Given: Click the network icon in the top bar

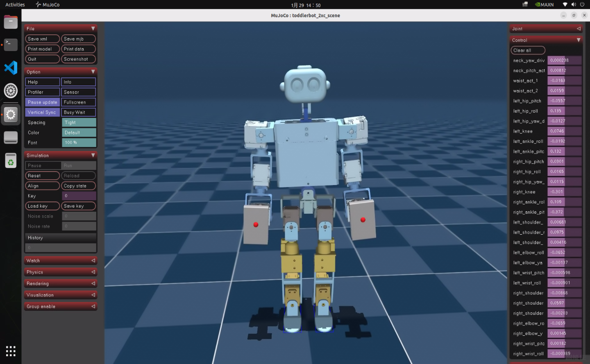Looking at the screenshot, I should pos(565,4).
